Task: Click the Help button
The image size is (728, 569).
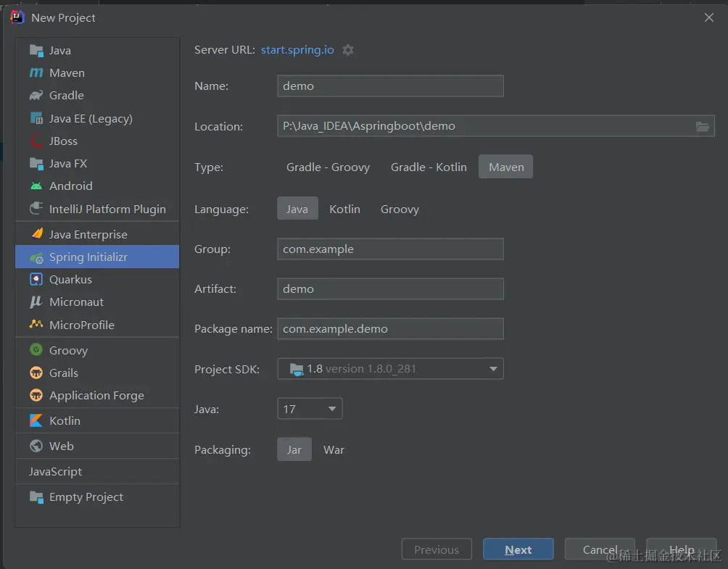Action: (682, 549)
